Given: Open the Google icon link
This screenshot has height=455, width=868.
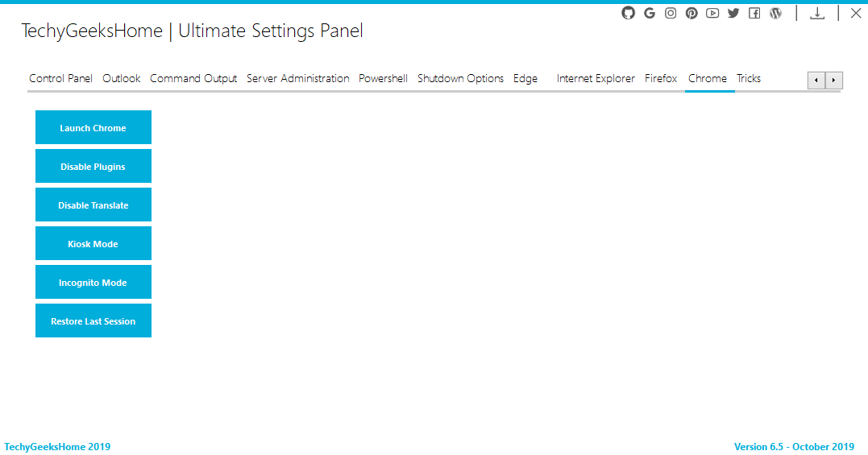Looking at the screenshot, I should [650, 13].
